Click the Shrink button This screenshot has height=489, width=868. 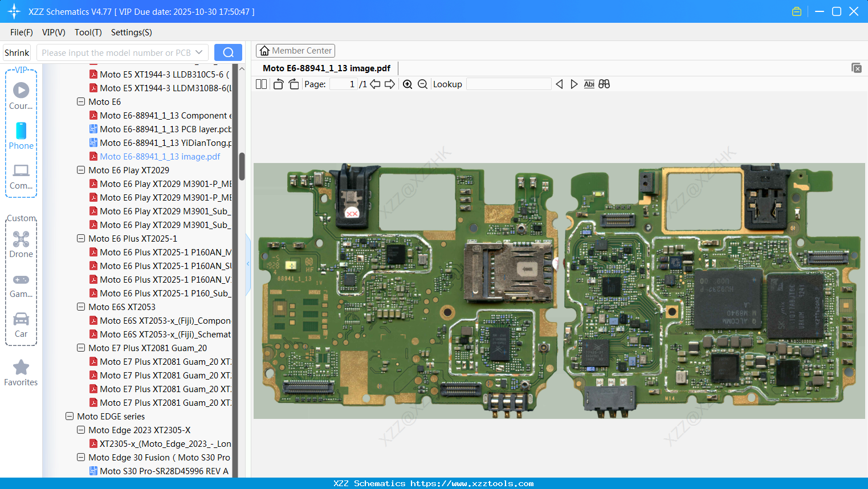coord(17,52)
